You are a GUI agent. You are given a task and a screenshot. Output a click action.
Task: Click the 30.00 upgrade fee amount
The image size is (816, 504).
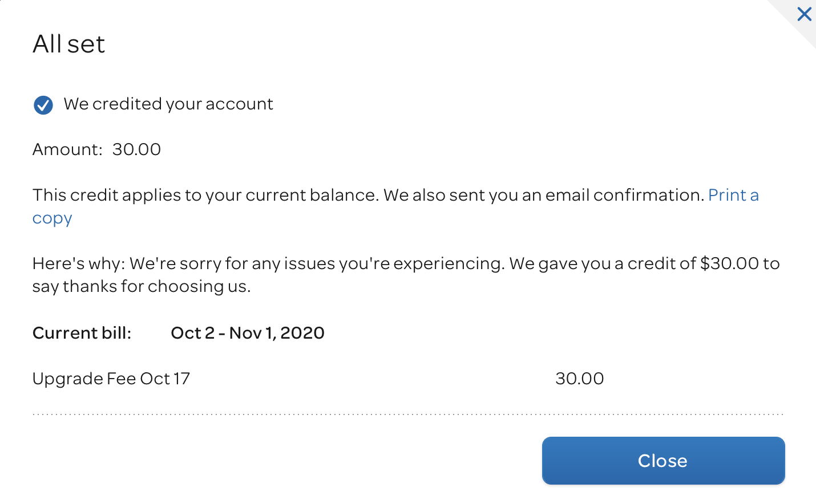pyautogui.click(x=579, y=379)
